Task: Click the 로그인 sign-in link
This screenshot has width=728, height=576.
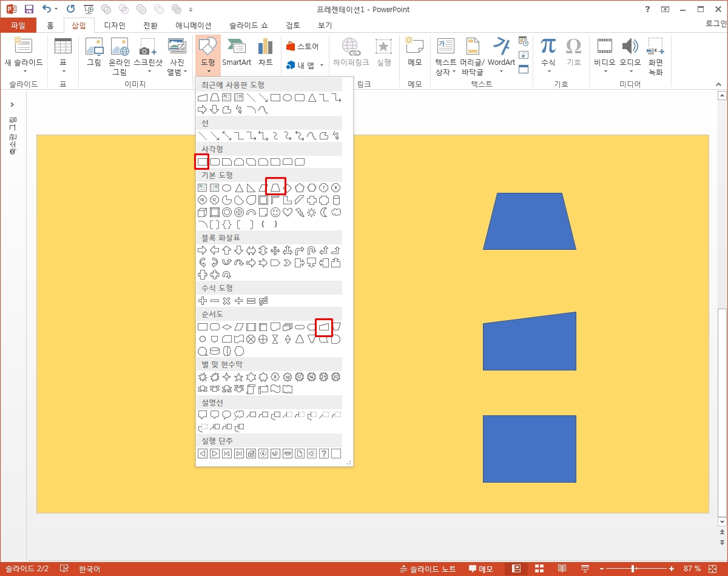Action: pos(716,24)
